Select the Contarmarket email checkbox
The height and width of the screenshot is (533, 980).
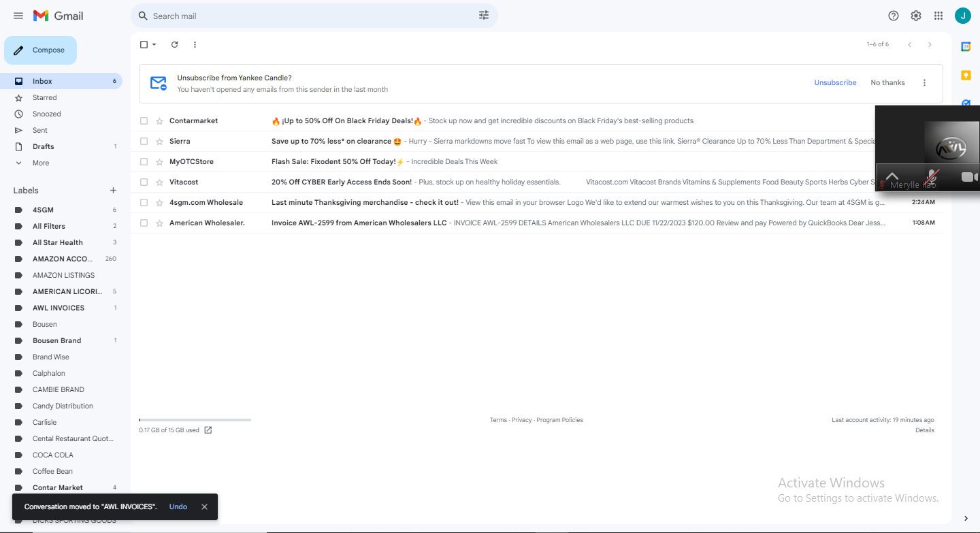coord(144,121)
